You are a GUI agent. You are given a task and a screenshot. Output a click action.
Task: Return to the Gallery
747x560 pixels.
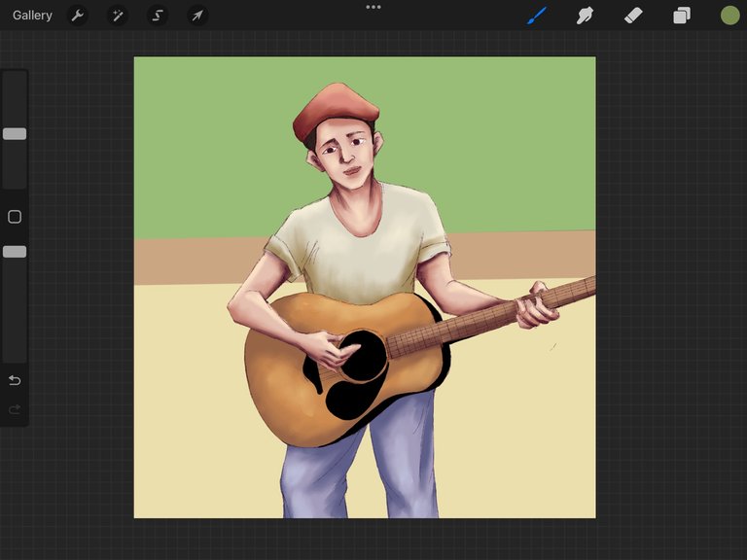[x=32, y=16]
